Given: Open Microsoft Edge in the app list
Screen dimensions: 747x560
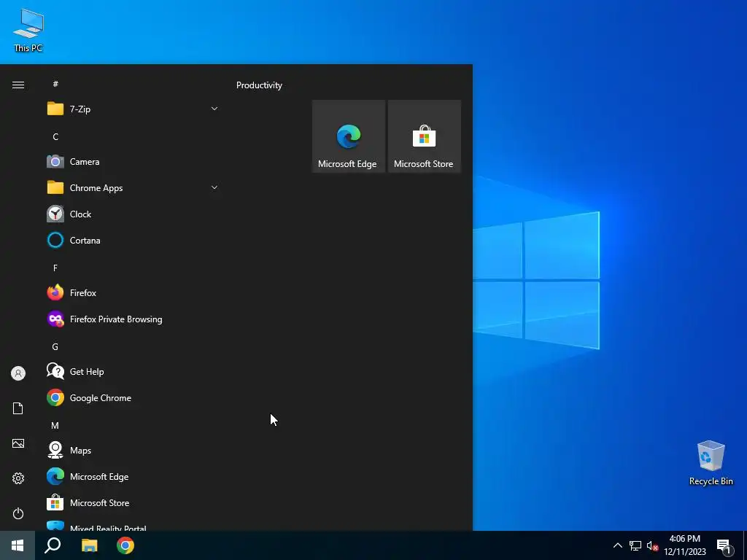Looking at the screenshot, I should [x=133, y=477].
